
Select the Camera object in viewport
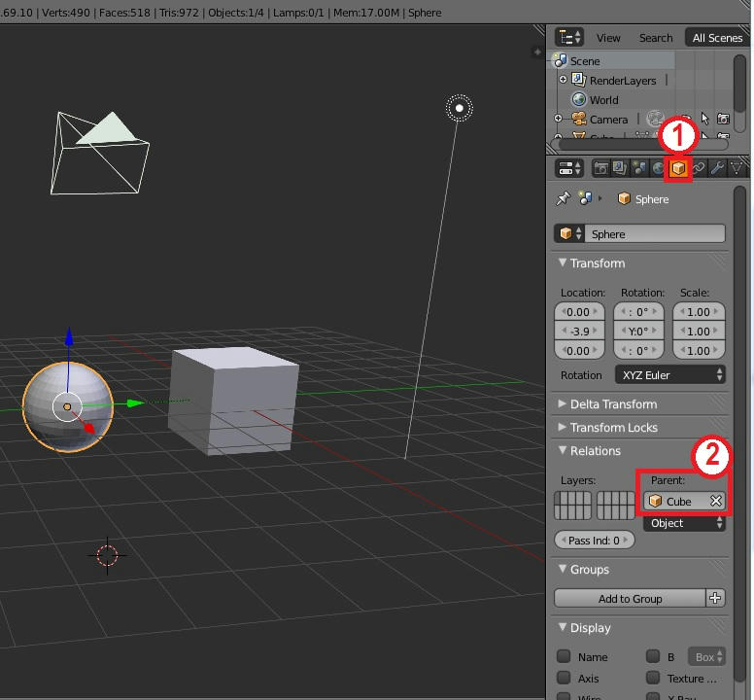[99, 153]
